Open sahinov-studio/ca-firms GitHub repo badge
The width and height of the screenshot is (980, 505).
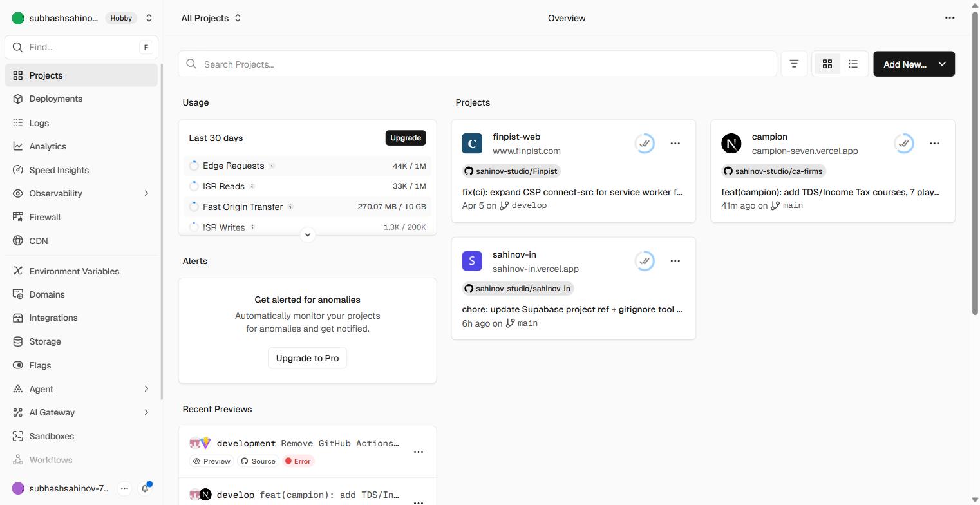773,171
